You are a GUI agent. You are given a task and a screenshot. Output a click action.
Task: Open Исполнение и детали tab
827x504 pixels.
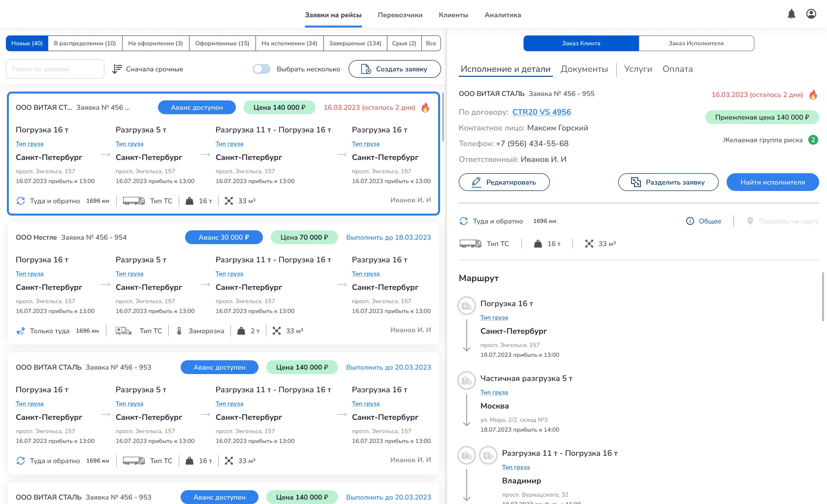coord(506,69)
